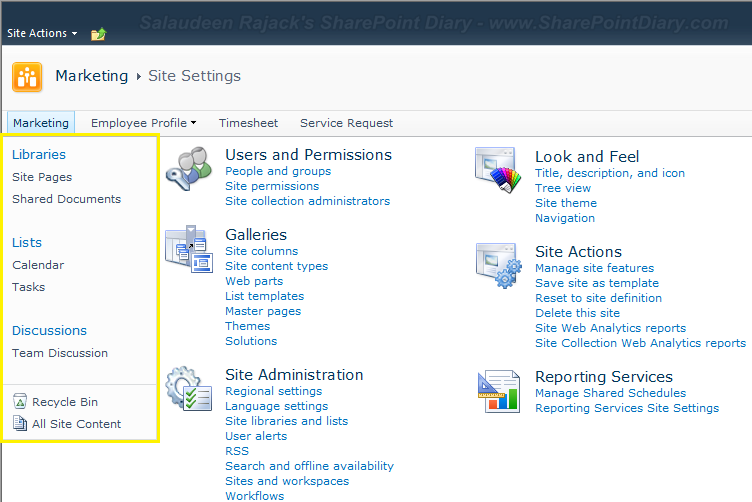Click the Site Actions section gear icon
The width and height of the screenshot is (752, 502).
coord(499,266)
